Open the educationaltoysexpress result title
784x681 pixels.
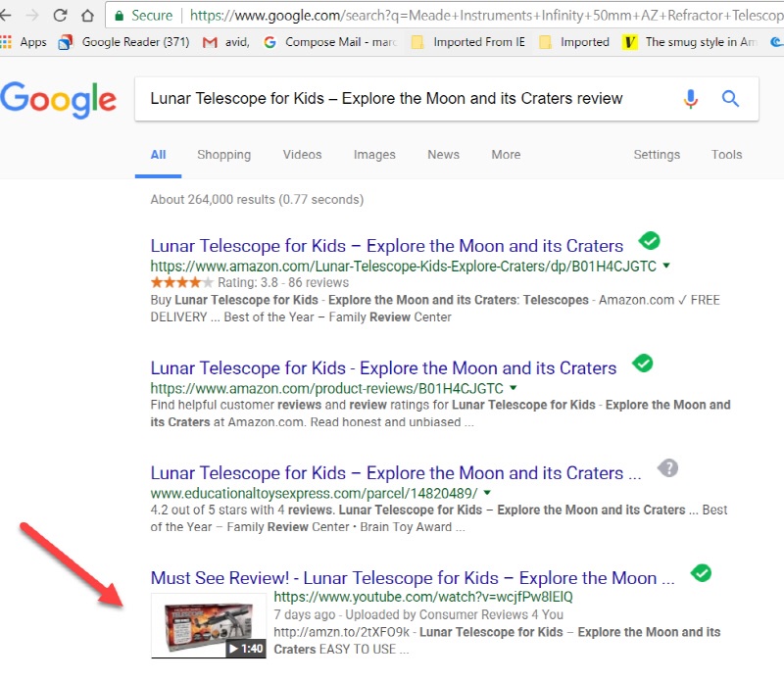tap(396, 473)
